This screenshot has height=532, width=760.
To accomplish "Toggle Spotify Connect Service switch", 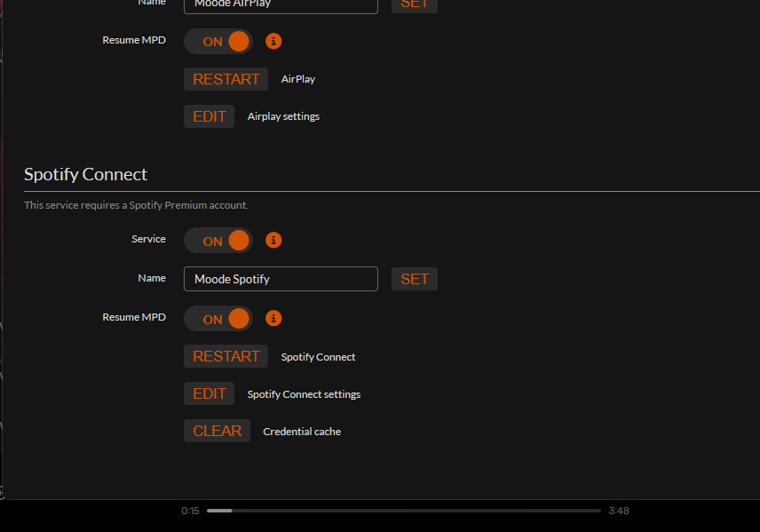I will tap(218, 241).
